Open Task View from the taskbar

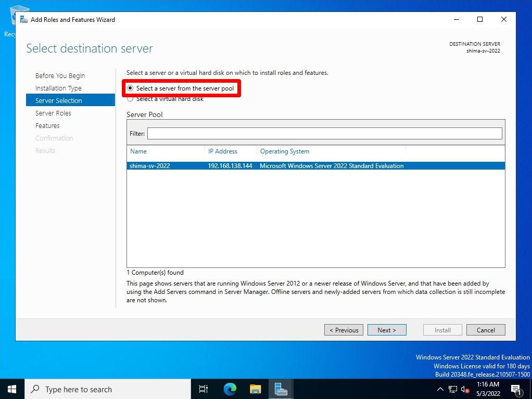203,389
